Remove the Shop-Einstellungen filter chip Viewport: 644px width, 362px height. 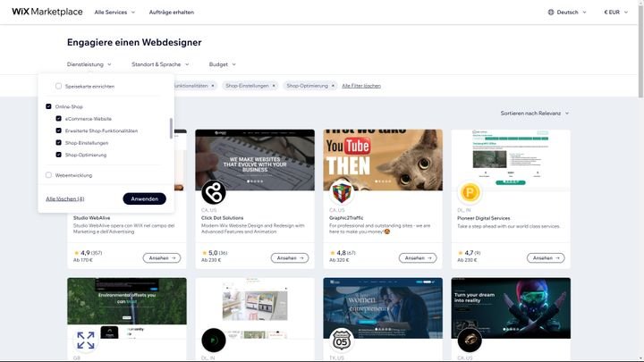[x=274, y=86]
